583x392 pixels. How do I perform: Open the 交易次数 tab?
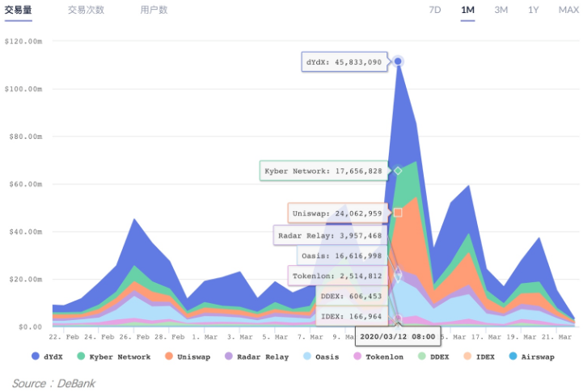(x=86, y=10)
